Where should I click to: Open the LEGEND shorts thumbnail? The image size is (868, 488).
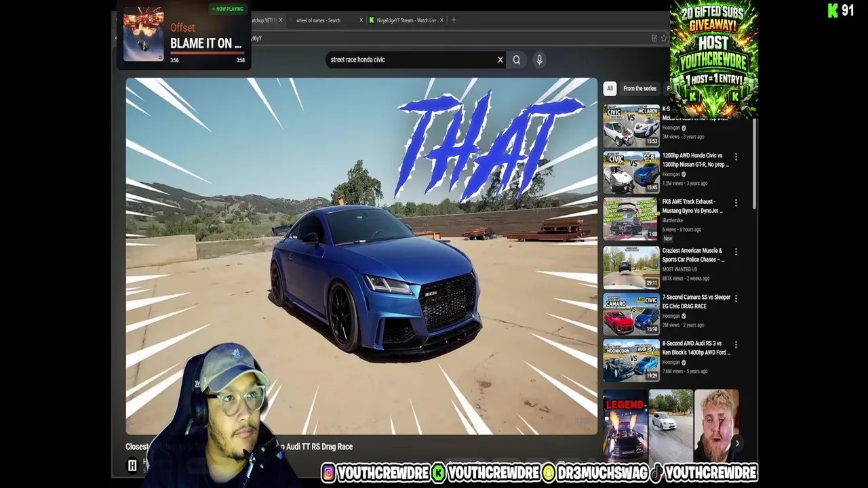(x=625, y=426)
